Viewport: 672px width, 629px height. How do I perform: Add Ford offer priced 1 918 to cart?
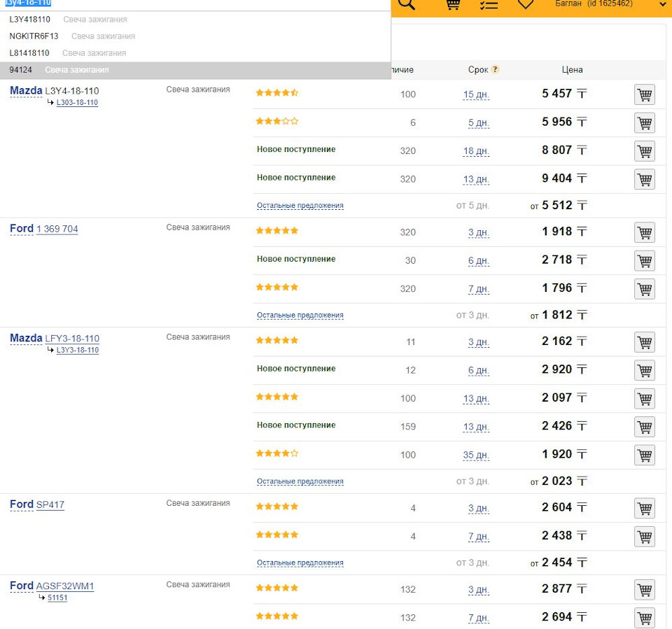(645, 232)
